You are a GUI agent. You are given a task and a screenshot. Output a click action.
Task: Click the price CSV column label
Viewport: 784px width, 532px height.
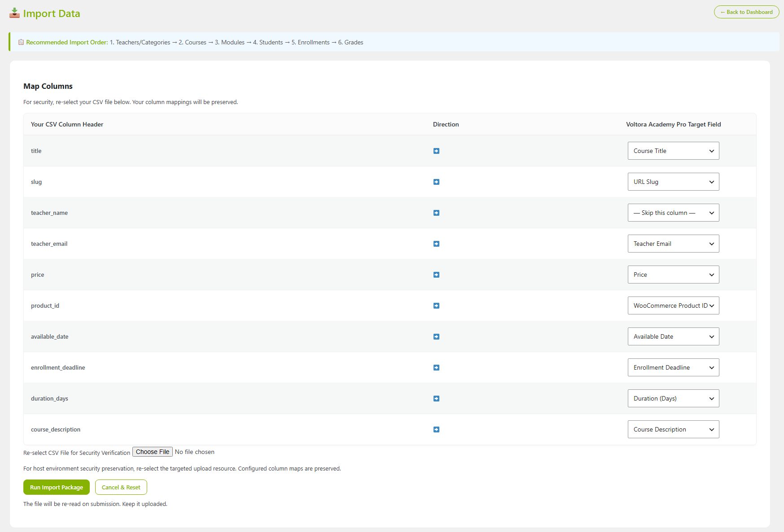[x=38, y=275]
